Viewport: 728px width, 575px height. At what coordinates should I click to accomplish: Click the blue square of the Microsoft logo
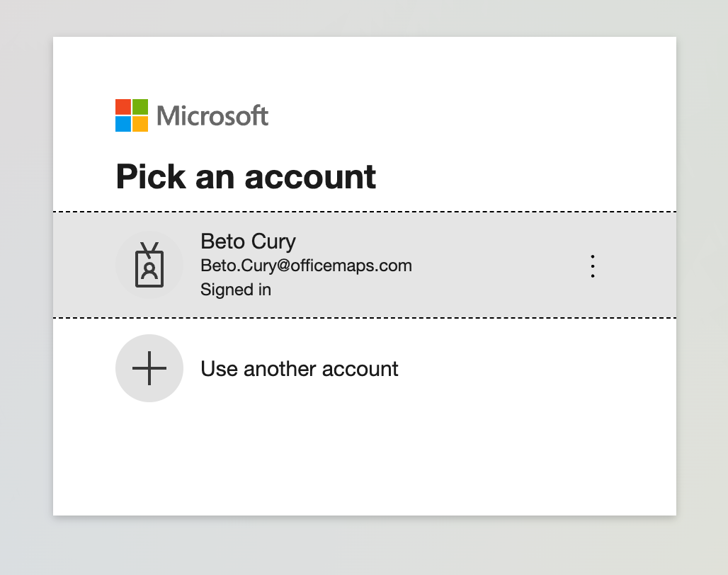tap(123, 124)
